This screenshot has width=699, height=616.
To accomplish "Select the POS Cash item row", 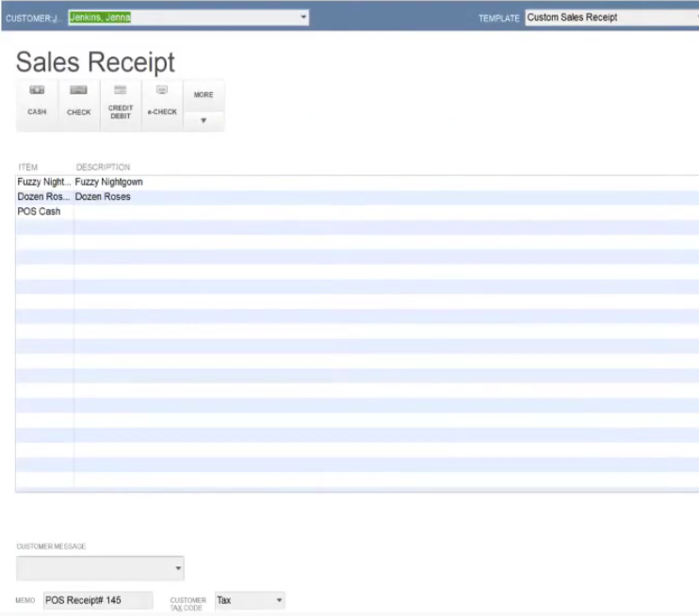I will pos(357,212).
